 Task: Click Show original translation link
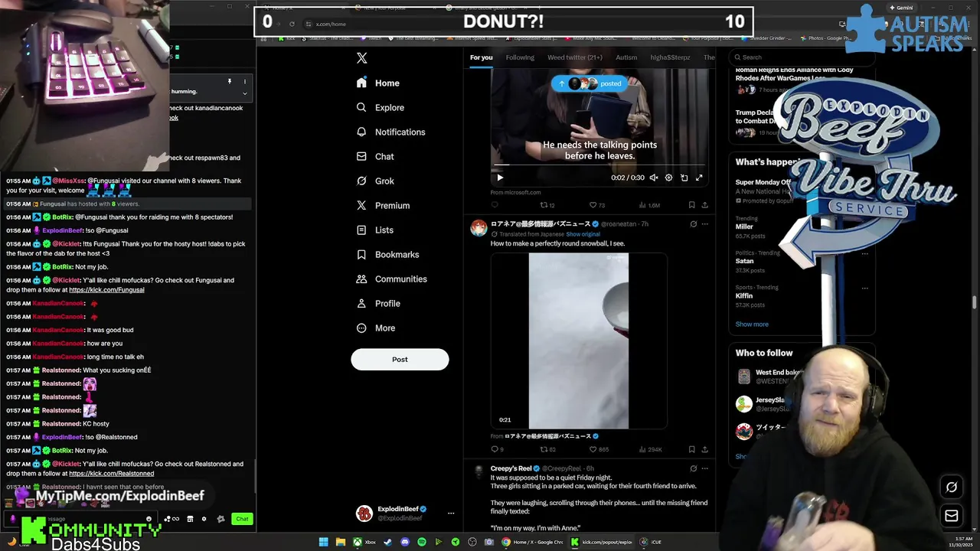pos(583,234)
